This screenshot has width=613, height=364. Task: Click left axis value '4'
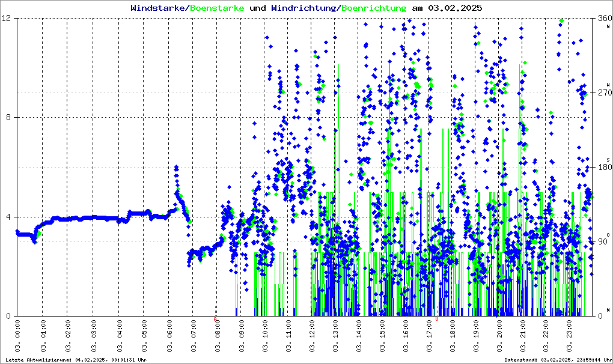9,217
